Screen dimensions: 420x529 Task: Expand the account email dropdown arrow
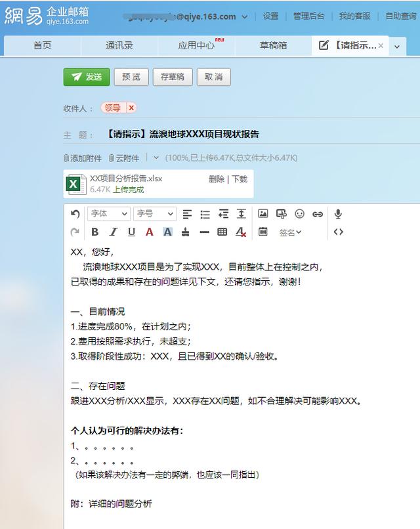[x=245, y=17]
